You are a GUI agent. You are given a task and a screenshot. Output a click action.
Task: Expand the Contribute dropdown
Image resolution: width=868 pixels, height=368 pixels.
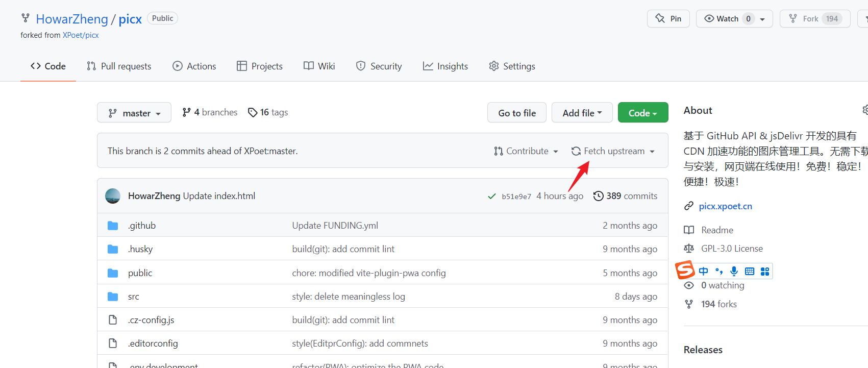click(x=526, y=151)
